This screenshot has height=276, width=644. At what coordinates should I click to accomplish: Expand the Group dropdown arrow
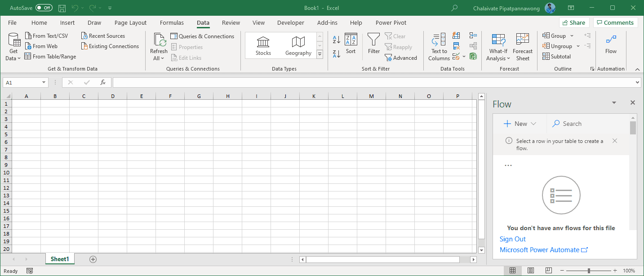(x=572, y=35)
